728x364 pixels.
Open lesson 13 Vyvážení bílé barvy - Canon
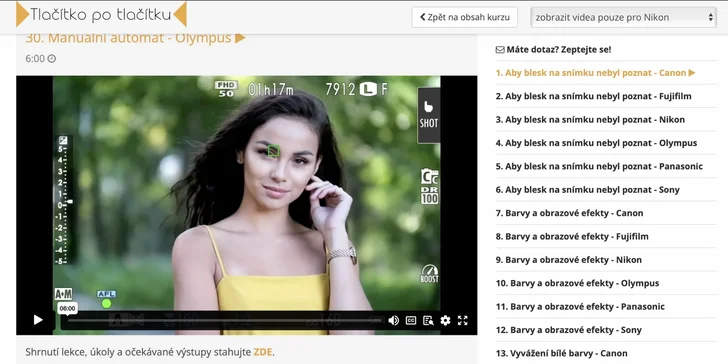click(x=568, y=353)
